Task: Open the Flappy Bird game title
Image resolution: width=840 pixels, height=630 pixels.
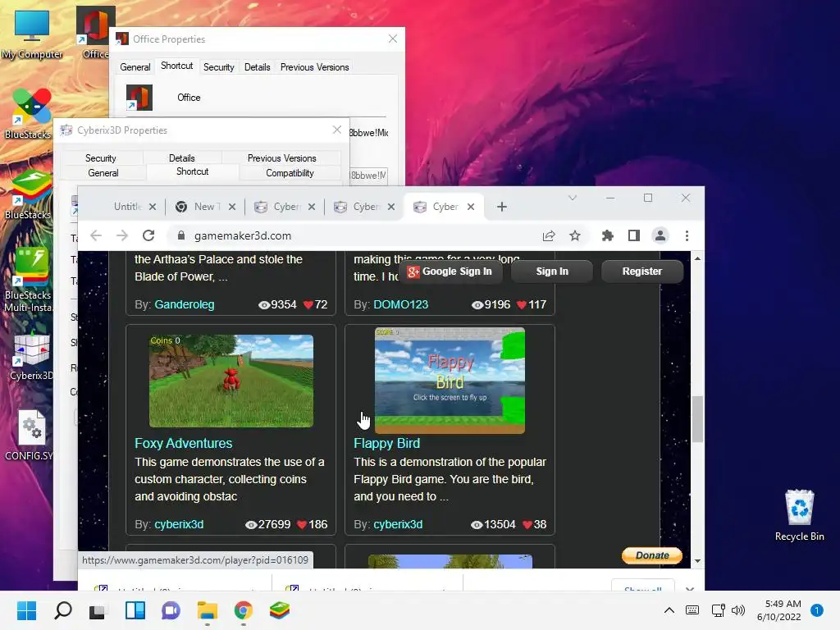Action: coord(386,444)
